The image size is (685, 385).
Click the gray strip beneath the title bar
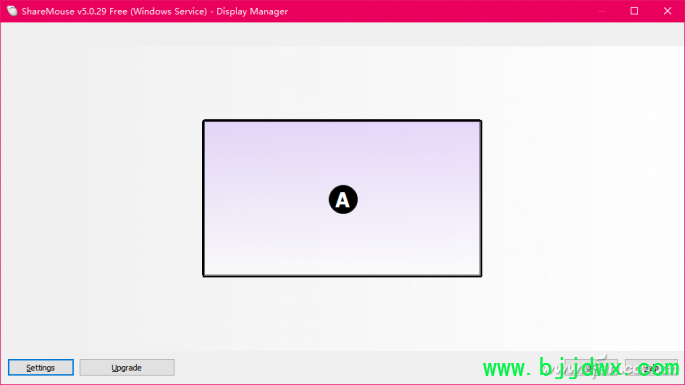pos(342,35)
